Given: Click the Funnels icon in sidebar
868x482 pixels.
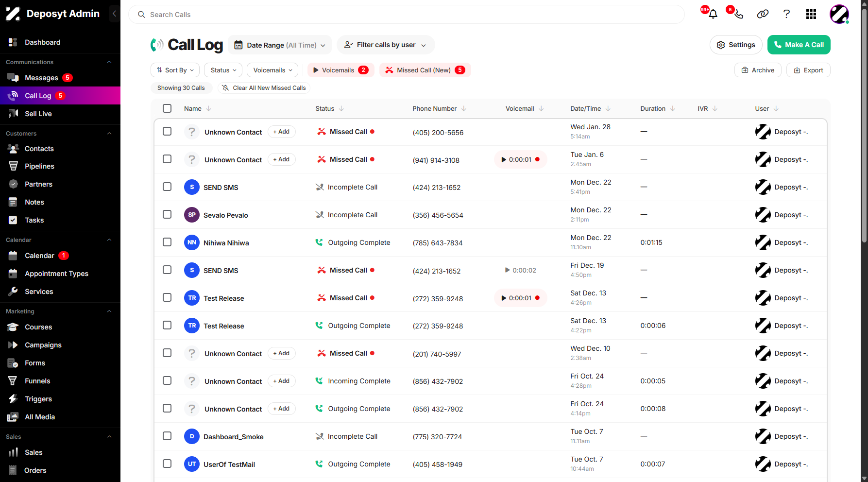Looking at the screenshot, I should [x=13, y=381].
